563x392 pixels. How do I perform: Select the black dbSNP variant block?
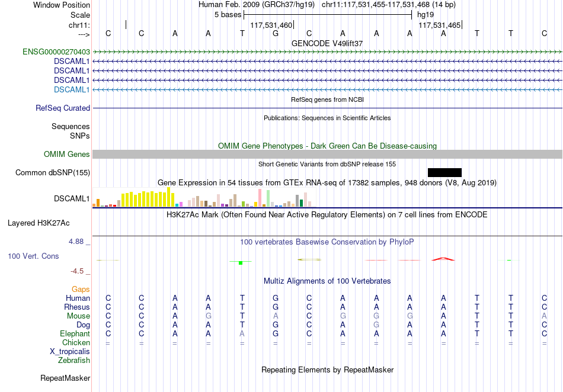click(x=444, y=172)
